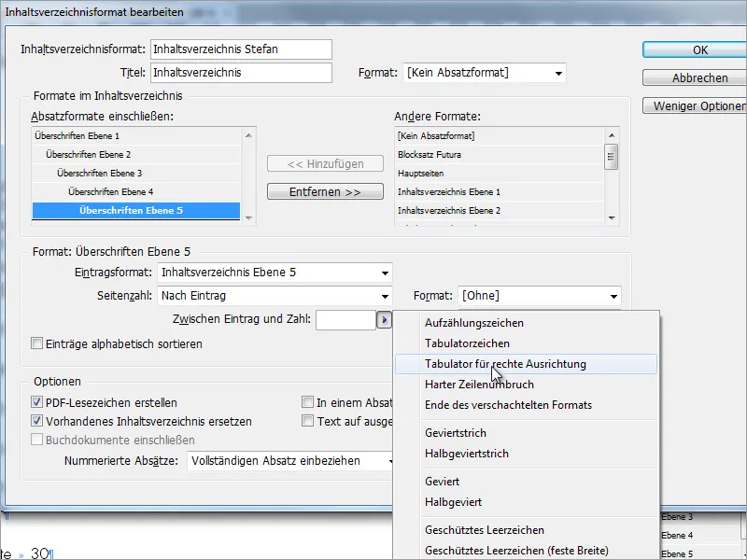Select Überschriften Ebene 1 in list
The image size is (747, 560).
pos(136,135)
